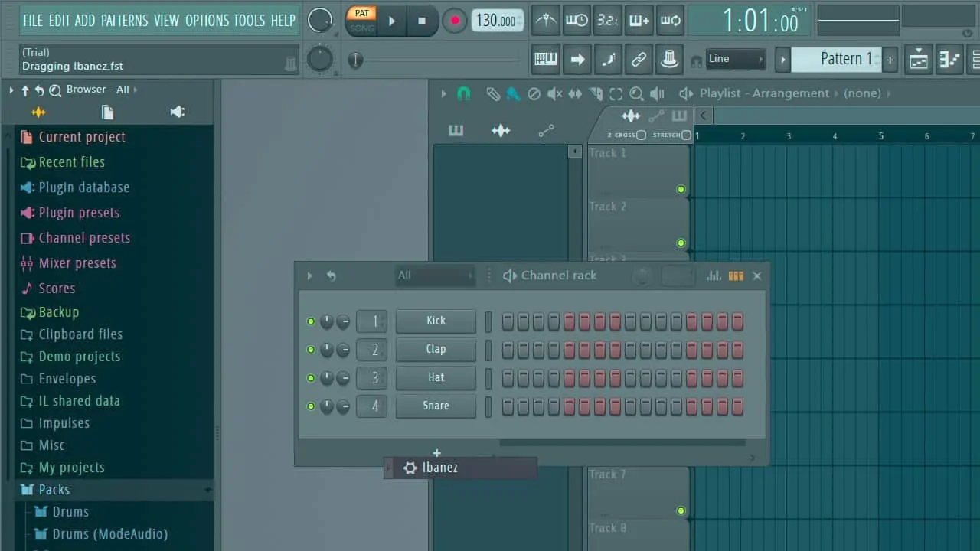Mute Track 2 with its green LED
The image size is (980, 551).
tap(681, 243)
